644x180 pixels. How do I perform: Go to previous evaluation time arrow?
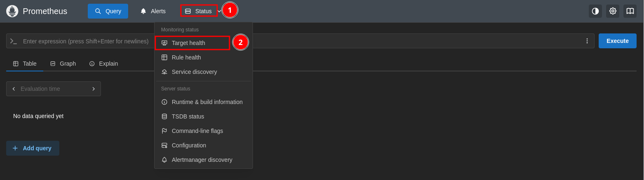[x=14, y=89]
